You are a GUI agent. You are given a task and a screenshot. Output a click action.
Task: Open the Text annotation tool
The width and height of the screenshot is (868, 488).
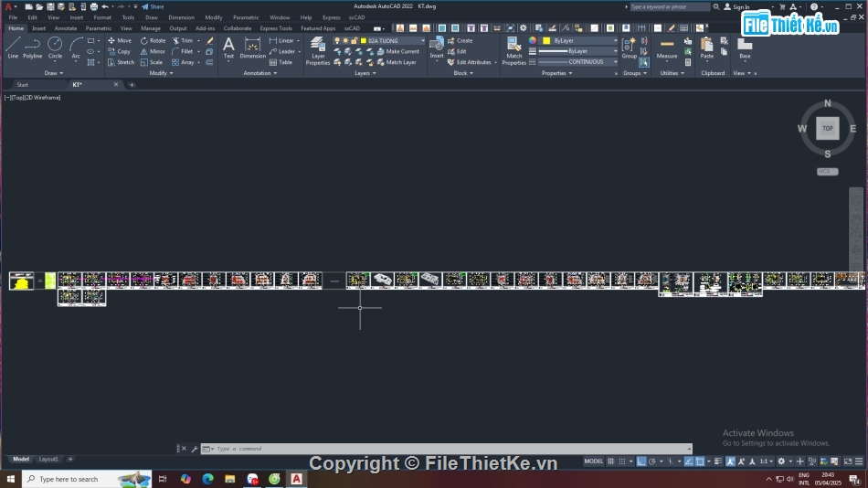click(228, 48)
